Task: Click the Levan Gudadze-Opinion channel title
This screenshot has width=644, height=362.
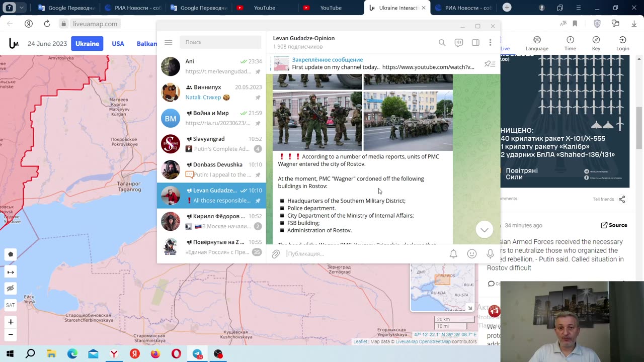Action: [x=303, y=38]
